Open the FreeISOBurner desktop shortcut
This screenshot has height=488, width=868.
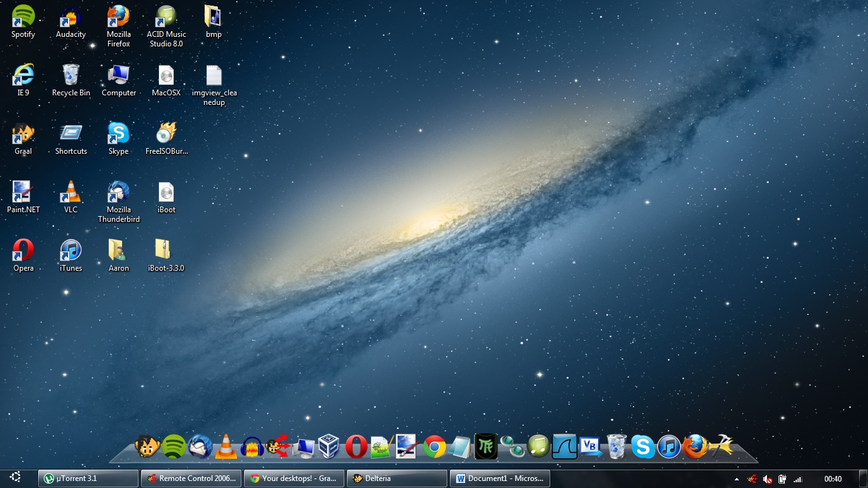166,133
